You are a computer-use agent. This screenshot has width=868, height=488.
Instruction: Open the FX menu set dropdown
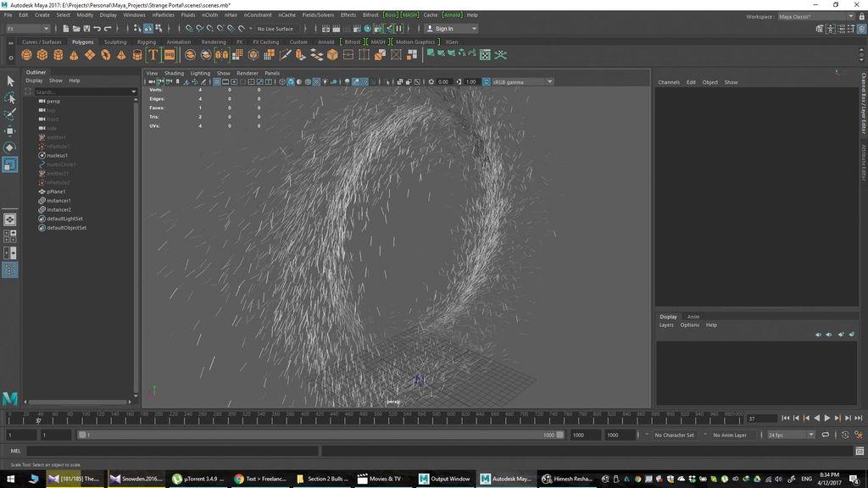pos(25,28)
